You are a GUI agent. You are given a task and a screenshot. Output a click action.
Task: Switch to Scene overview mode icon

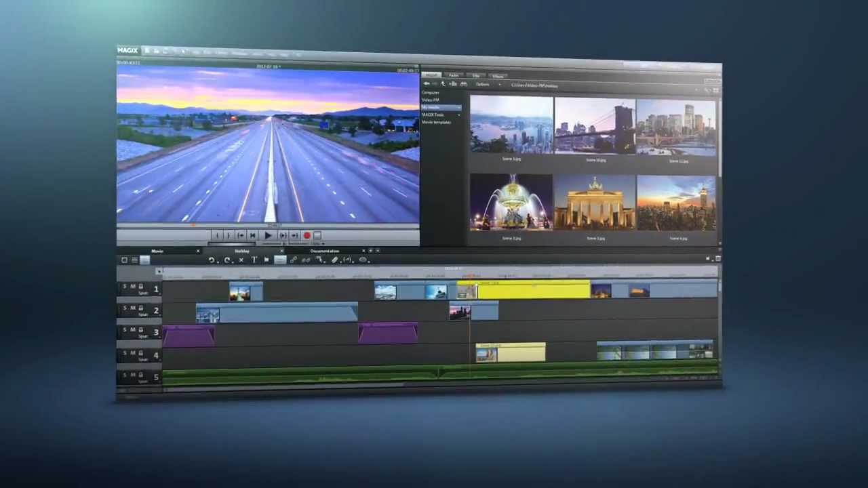pyautogui.click(x=135, y=260)
